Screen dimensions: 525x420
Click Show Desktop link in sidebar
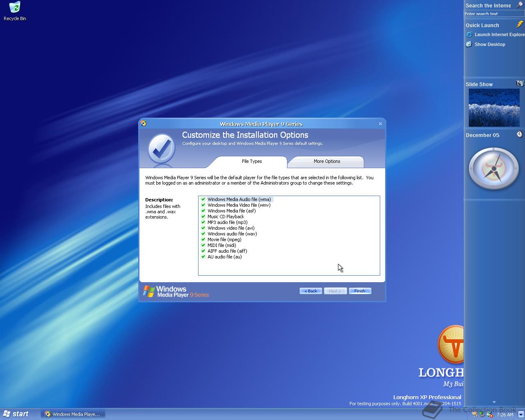coord(490,44)
